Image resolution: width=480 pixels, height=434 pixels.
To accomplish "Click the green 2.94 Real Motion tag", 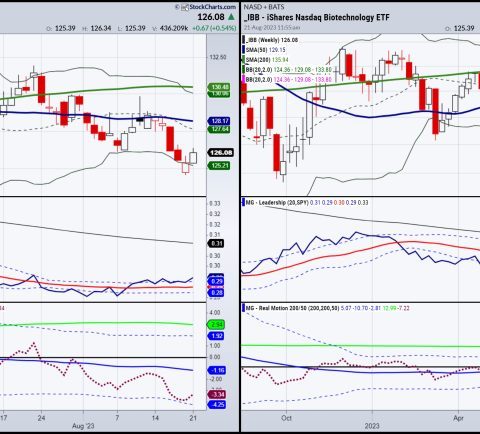I will tap(216, 324).
